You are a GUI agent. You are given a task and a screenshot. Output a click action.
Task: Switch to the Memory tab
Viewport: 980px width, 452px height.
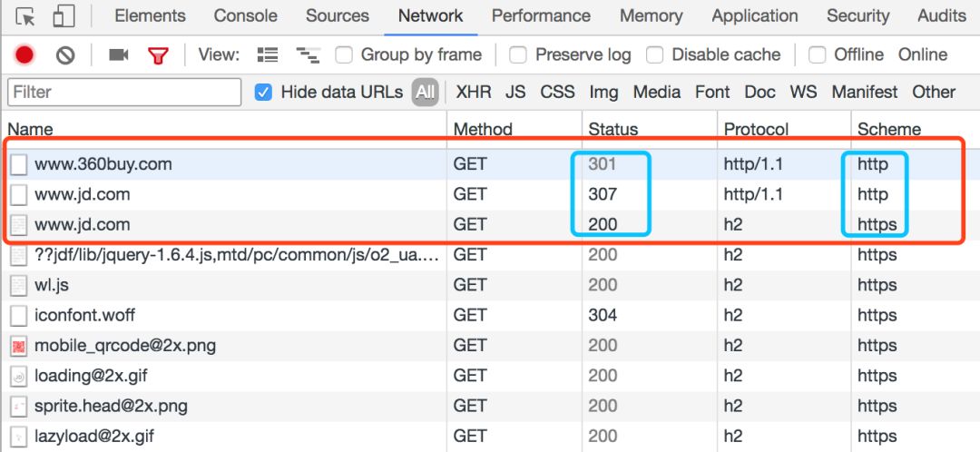click(652, 16)
